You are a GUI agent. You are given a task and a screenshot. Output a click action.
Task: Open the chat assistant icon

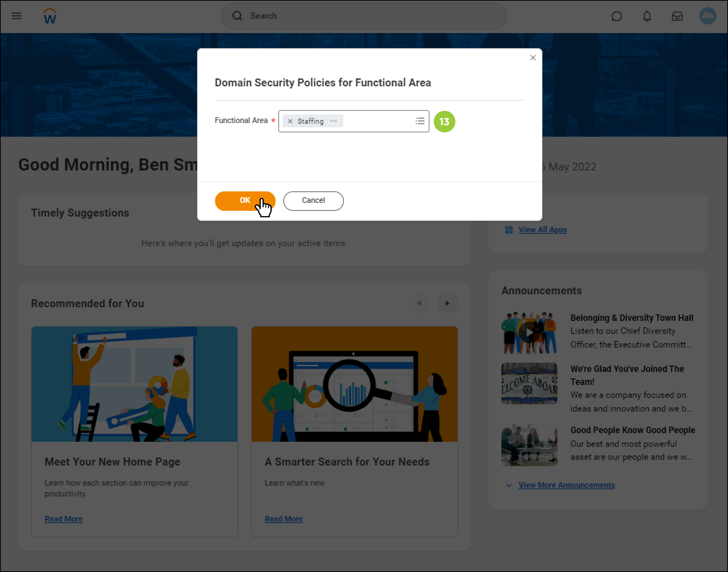point(616,16)
